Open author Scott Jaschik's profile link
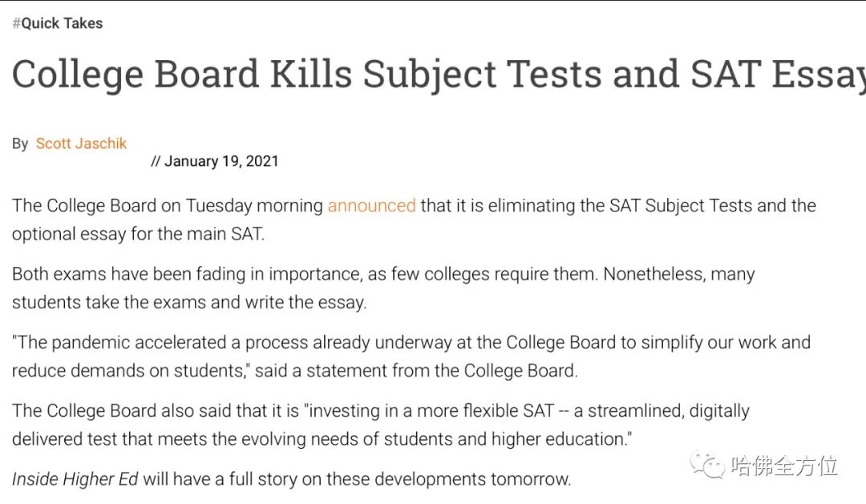866x504 pixels. 81,143
